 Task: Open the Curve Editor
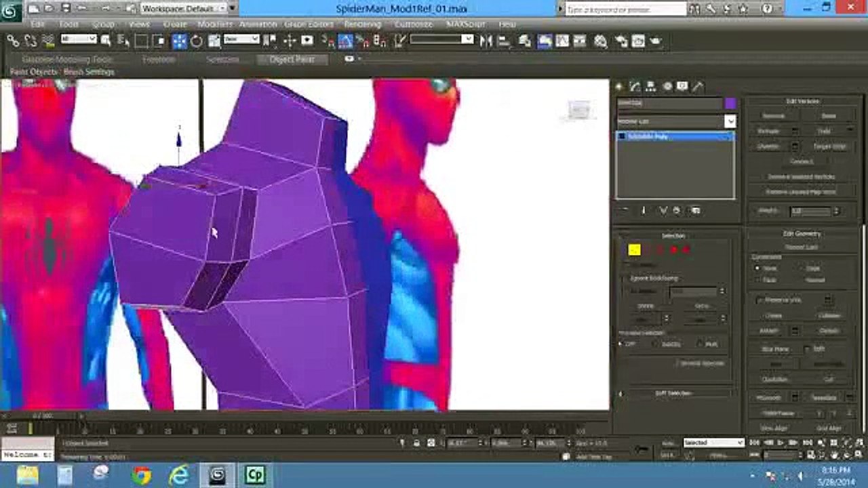(562, 41)
